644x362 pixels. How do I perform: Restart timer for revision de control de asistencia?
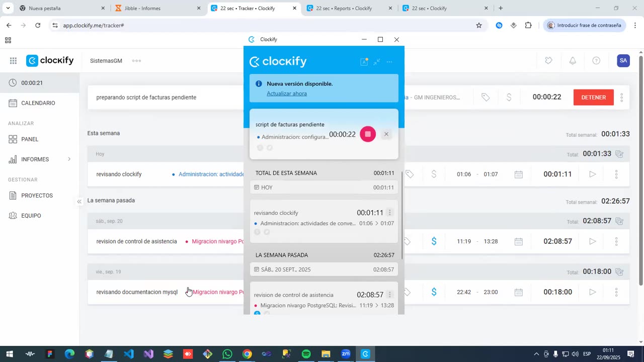(x=593, y=242)
